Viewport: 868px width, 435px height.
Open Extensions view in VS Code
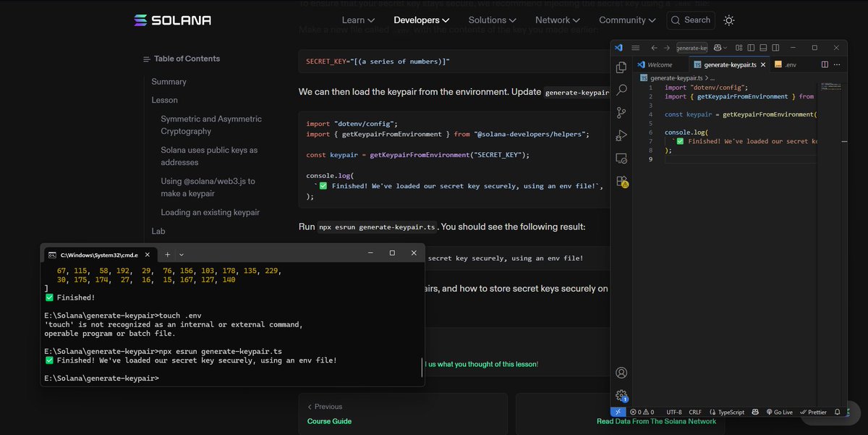[621, 181]
